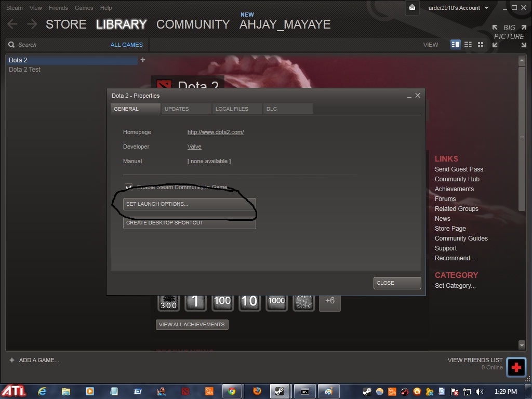Switch to list view icon
Screen dimensions: 532x399
pyautogui.click(x=468, y=45)
